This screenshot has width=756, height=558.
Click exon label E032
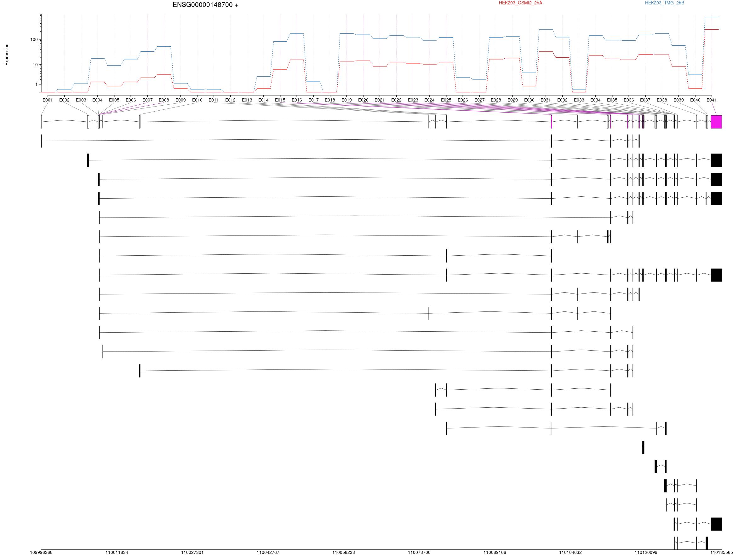pos(563,100)
